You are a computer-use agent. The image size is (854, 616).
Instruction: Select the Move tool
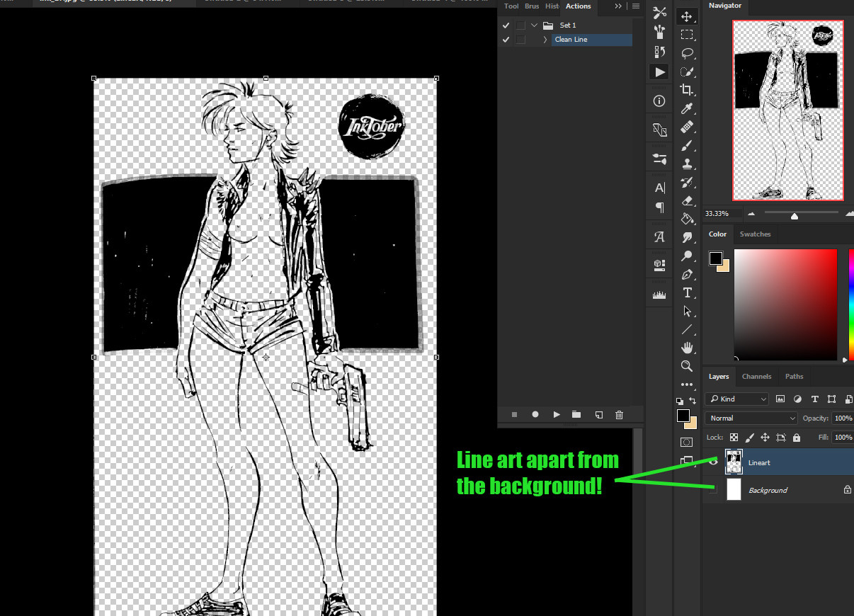tap(687, 16)
